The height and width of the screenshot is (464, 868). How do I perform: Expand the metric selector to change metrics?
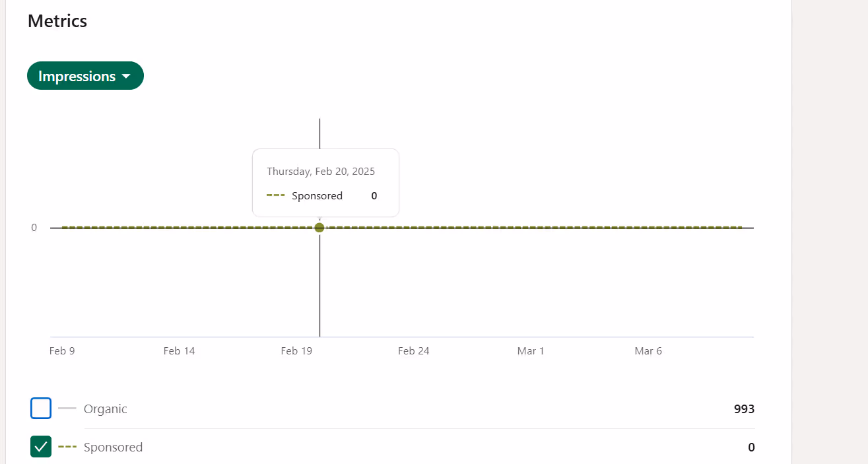point(85,75)
